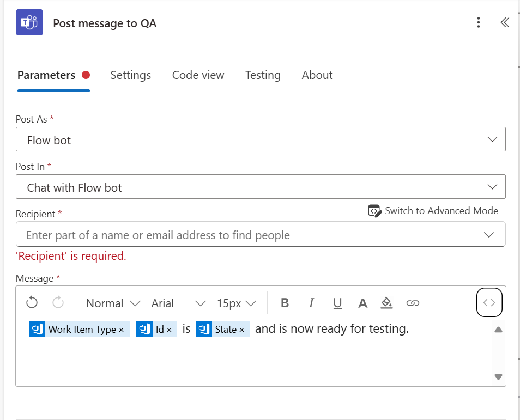Viewport: 520px width, 420px height.
Task: Toggle underline formatting
Action: 337,303
